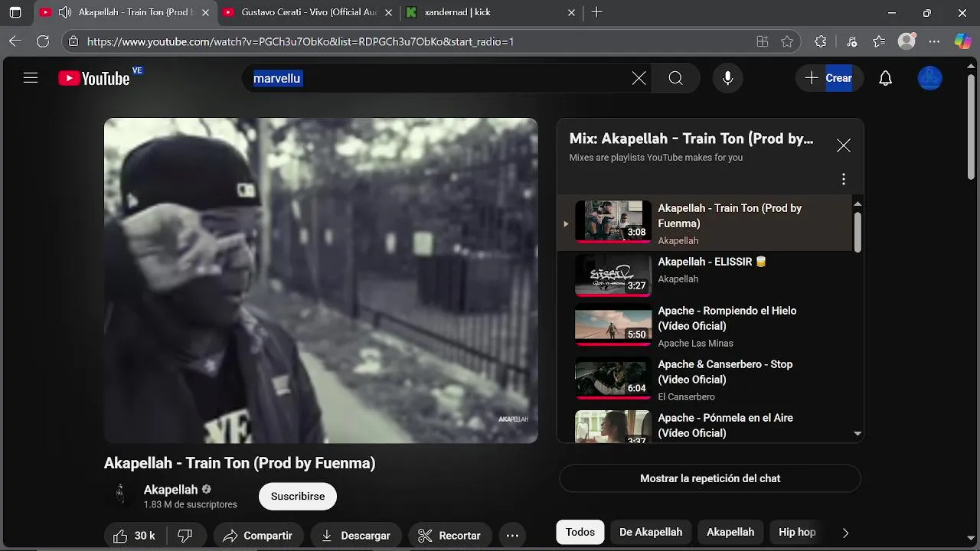The image size is (980, 551).
Task: Run search with magnifier button
Action: click(675, 78)
